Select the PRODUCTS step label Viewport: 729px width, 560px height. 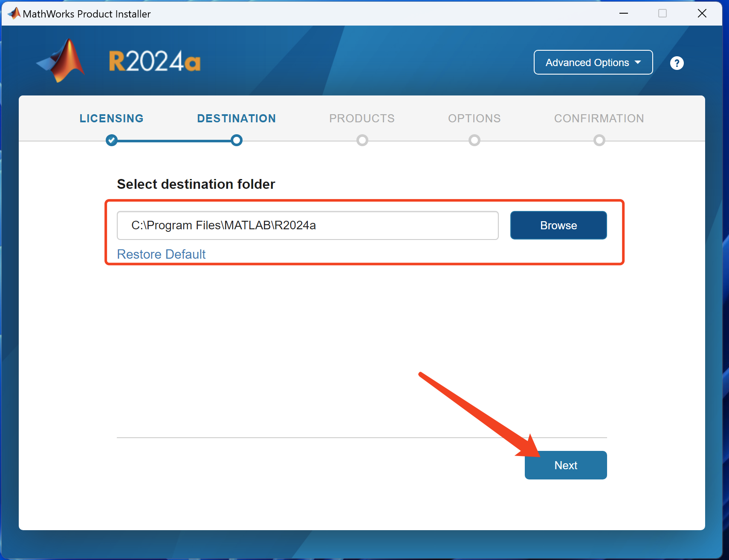point(362,118)
